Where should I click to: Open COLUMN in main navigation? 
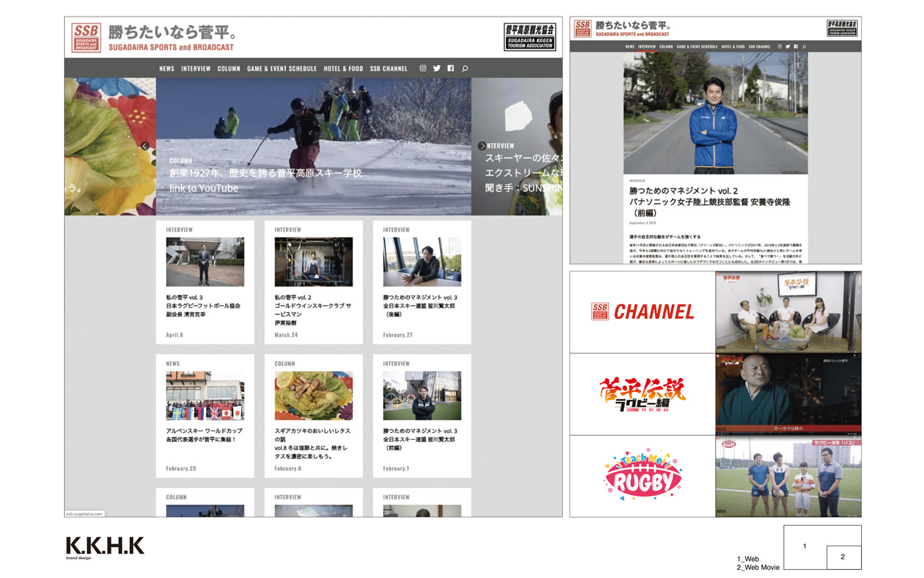click(229, 68)
